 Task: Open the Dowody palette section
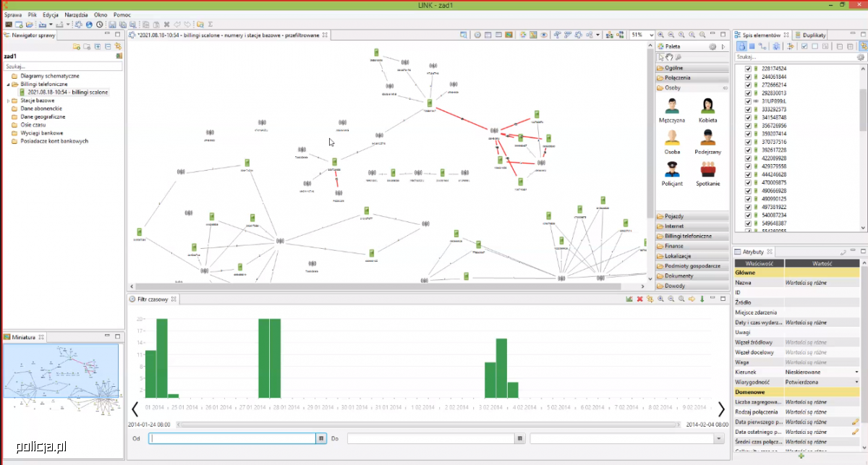pyautogui.click(x=692, y=286)
